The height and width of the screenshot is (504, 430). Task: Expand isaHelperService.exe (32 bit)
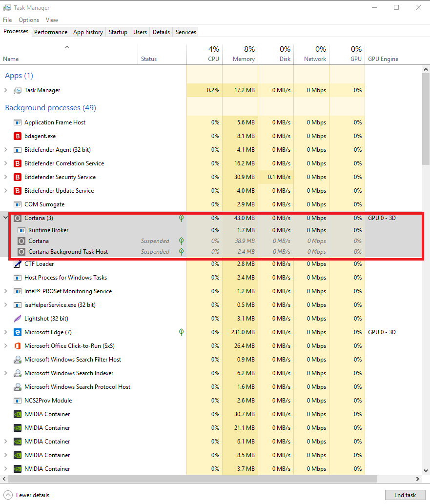[x=5, y=305]
